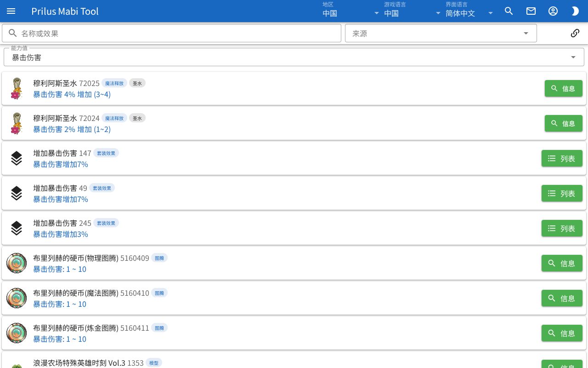Open 列表 for 增加暴击伤害 245
Image resolution: width=588 pixels, height=368 pixels.
click(x=562, y=228)
